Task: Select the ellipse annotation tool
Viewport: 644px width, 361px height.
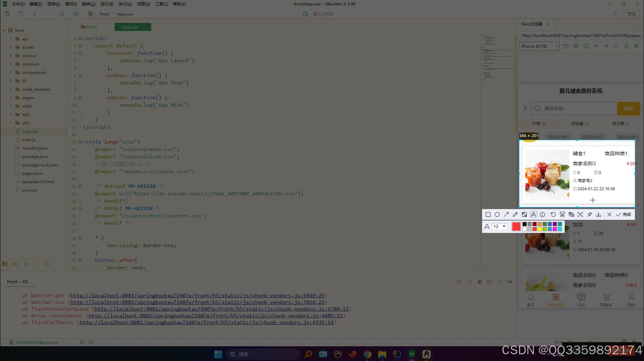Action: pos(497,214)
